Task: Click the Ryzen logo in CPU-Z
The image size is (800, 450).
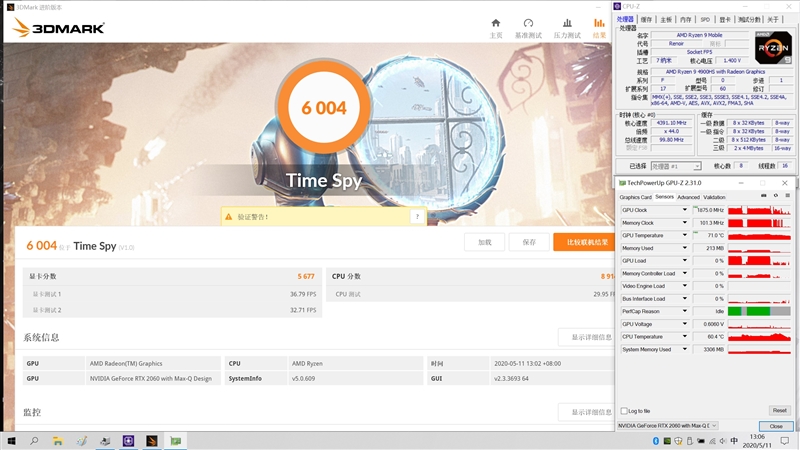Action: (x=773, y=47)
